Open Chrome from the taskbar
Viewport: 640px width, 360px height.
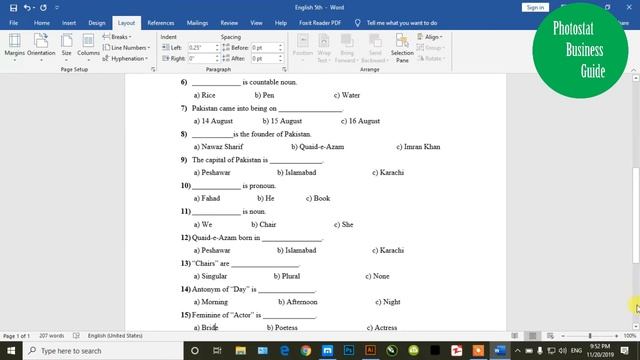click(x=305, y=351)
